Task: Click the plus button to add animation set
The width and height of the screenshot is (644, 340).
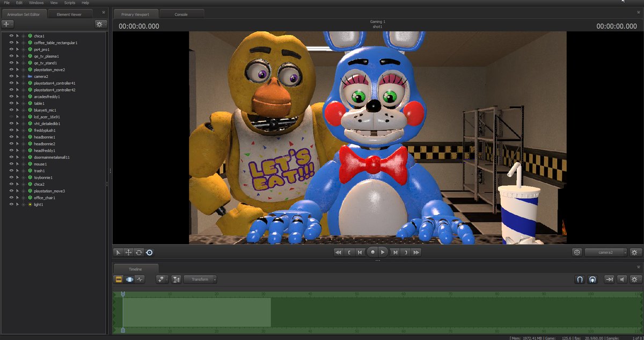Action: coord(8,24)
